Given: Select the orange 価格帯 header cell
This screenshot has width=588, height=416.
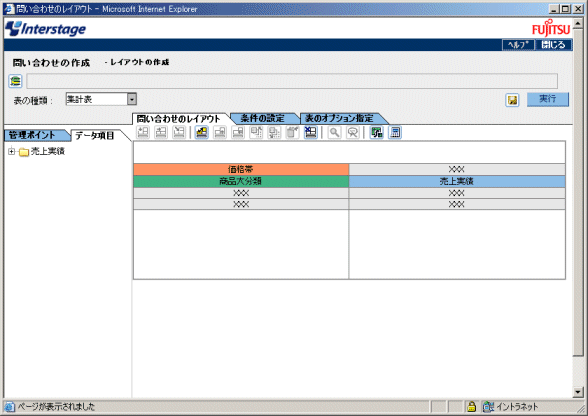Looking at the screenshot, I should coord(241,169).
